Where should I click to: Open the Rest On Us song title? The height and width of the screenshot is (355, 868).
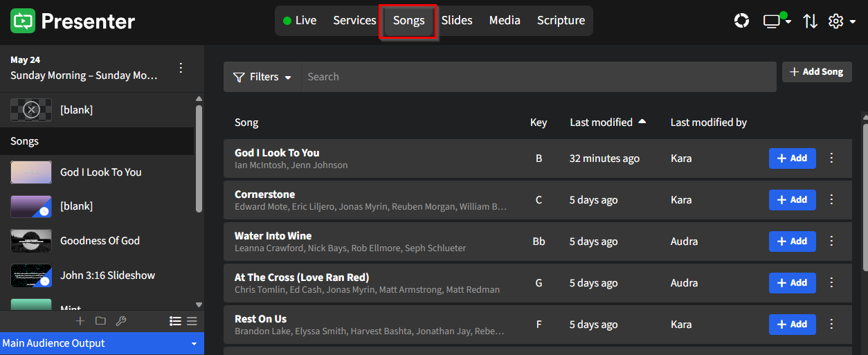260,319
